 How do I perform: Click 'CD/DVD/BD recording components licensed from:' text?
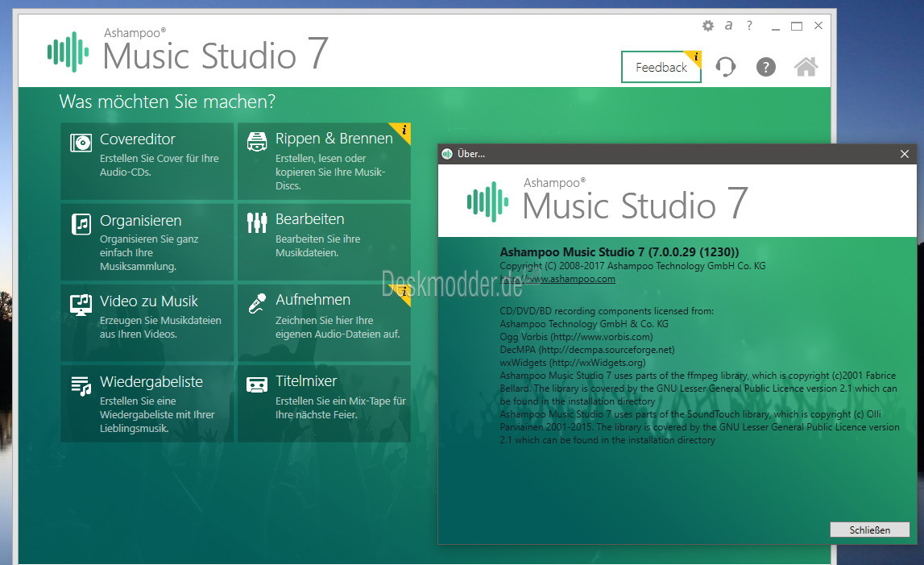[607, 311]
